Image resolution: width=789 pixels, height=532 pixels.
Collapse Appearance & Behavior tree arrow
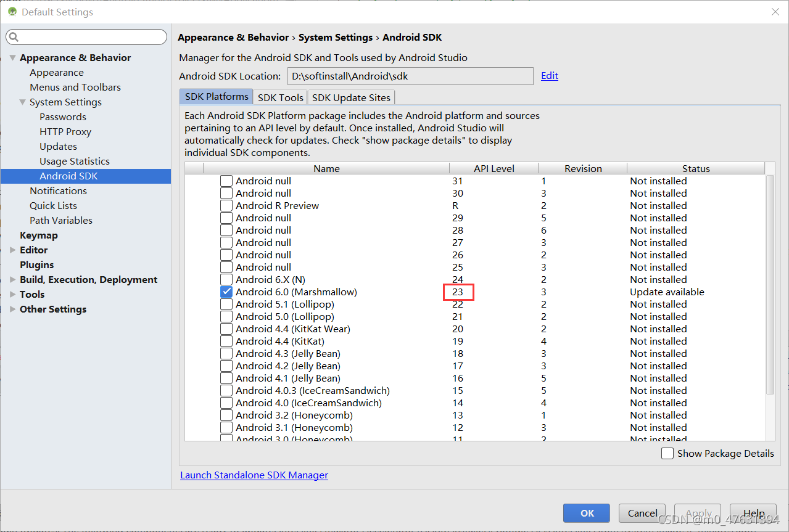tap(13, 58)
